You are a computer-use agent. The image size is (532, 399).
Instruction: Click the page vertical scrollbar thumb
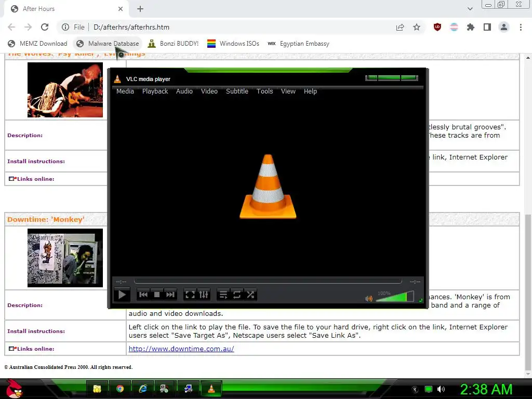[528, 292]
